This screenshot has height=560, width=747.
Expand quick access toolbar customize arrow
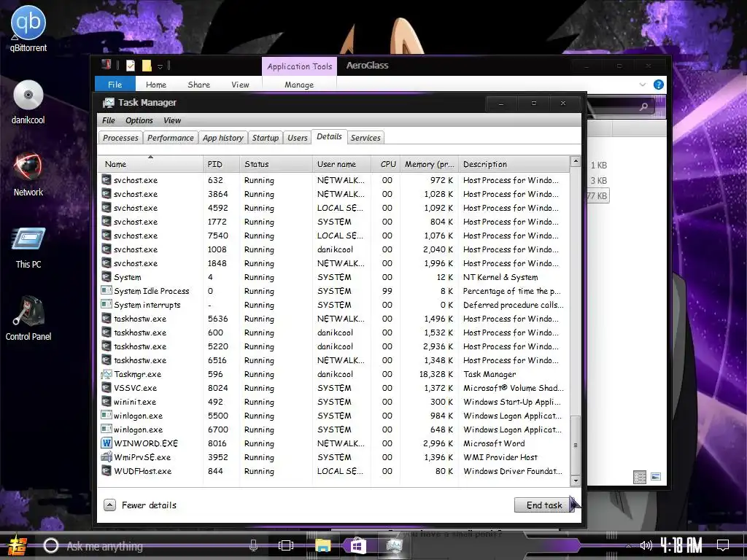coord(160,66)
